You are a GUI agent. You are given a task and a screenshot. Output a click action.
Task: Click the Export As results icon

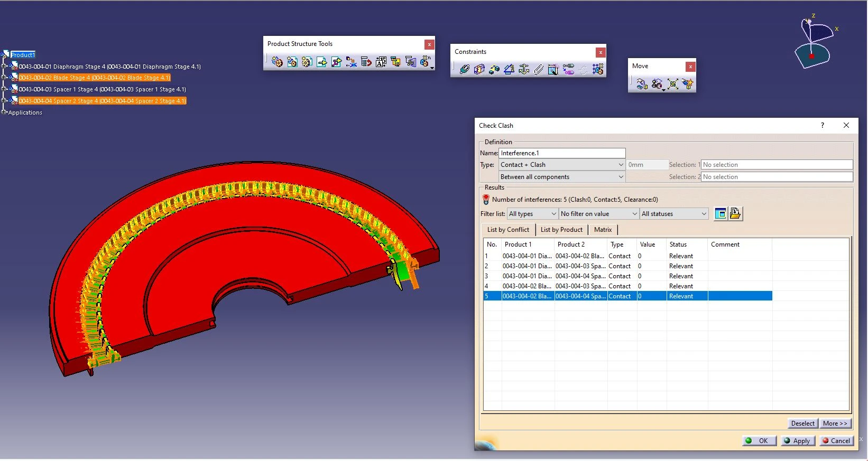click(x=735, y=213)
